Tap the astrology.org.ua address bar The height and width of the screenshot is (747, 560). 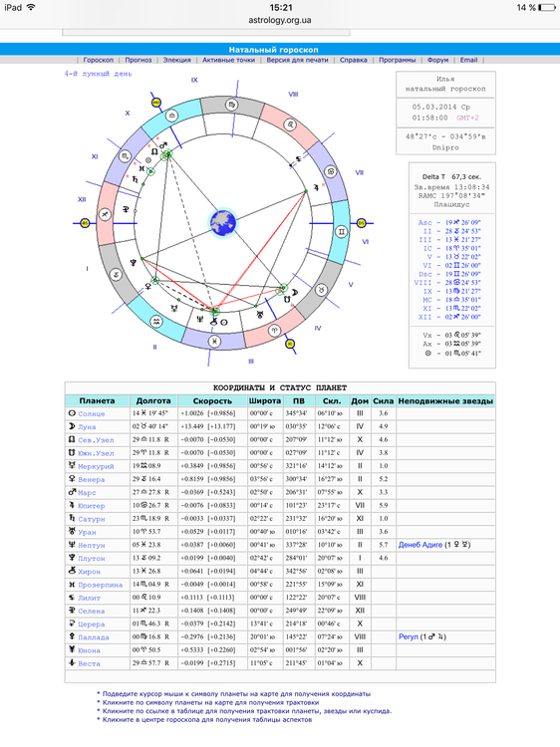280,20
